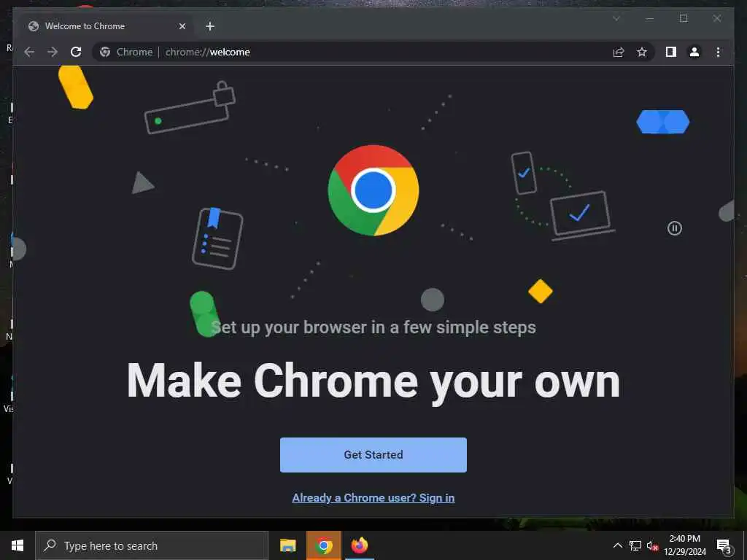Open the Windows Start menu

[x=18, y=545]
